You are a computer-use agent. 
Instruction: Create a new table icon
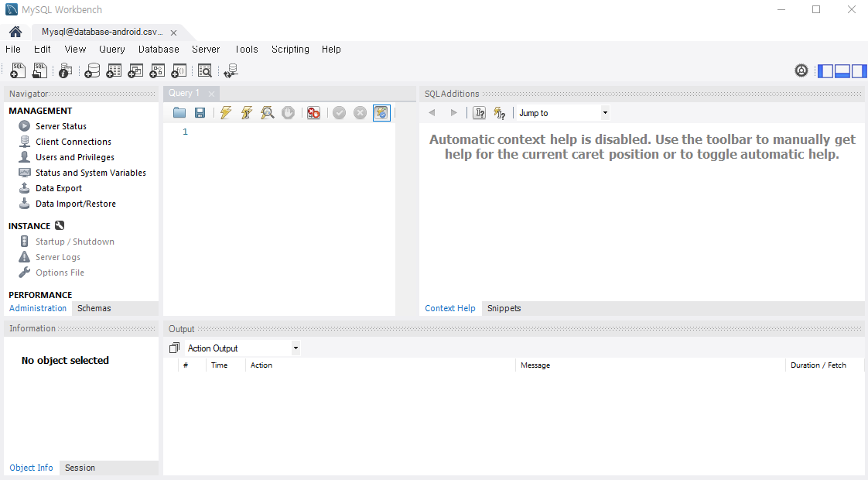[x=114, y=70]
